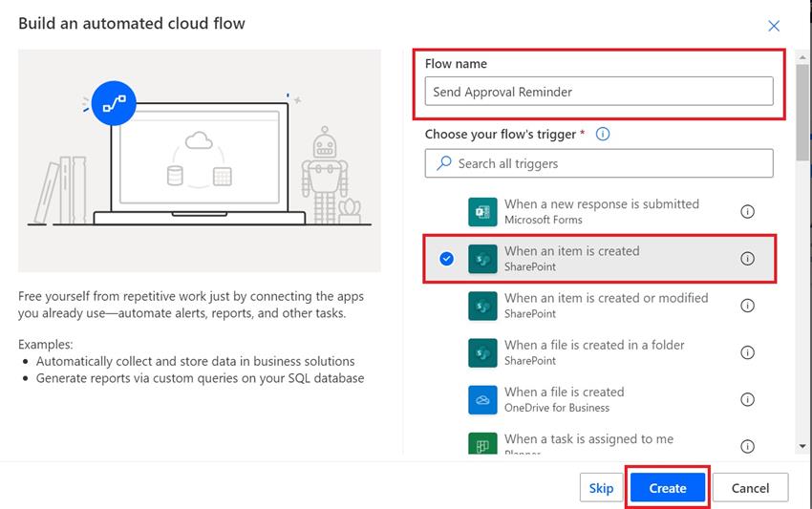
Task: Open info for 'When an item is created'
Action: click(x=747, y=259)
